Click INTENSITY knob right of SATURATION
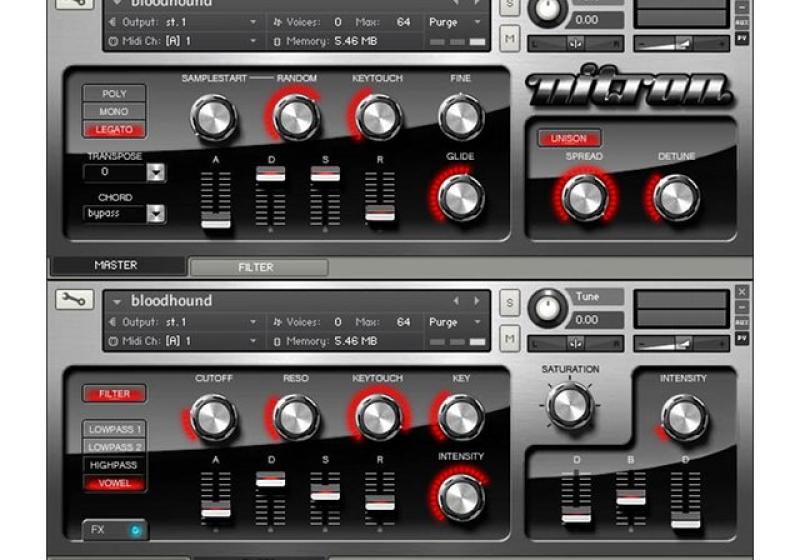 [684, 418]
